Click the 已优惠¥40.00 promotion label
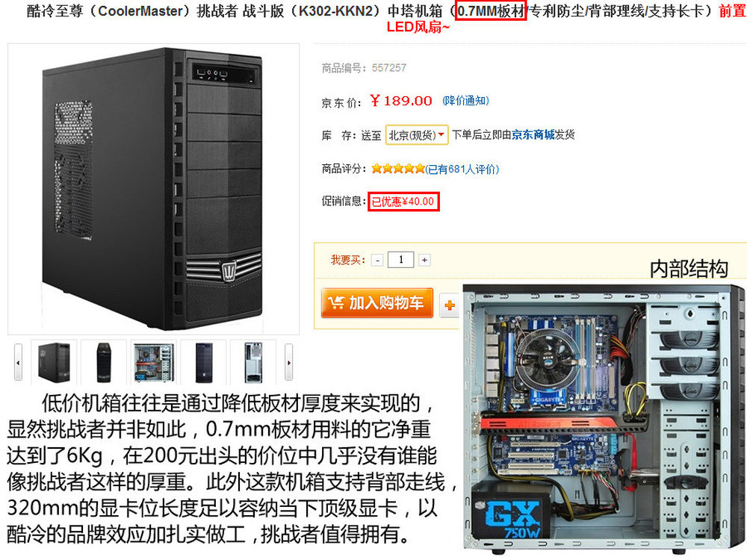 (403, 202)
